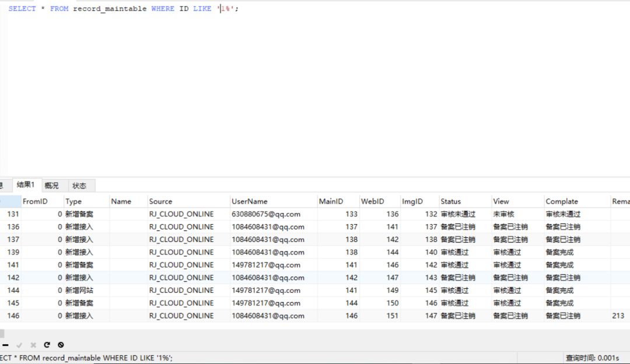Viewport: 630px width, 364px height.
Task: Select the ID cell showing 139
Action: tap(10, 253)
